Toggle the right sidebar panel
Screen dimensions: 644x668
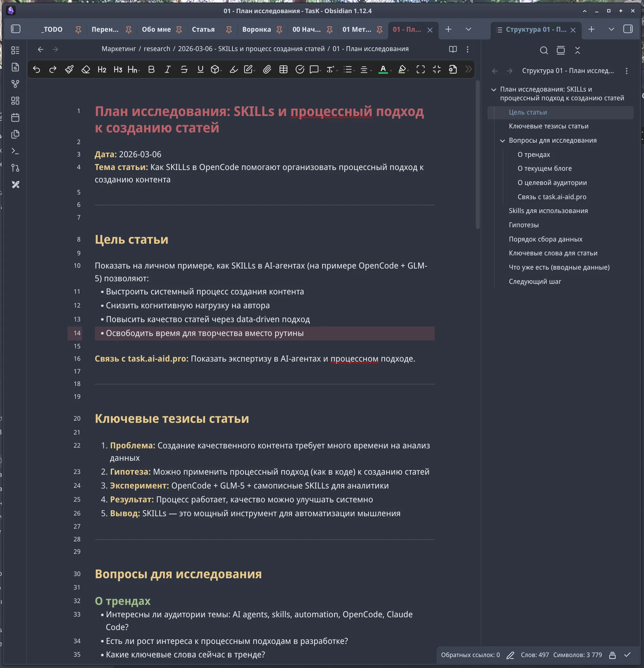(628, 29)
